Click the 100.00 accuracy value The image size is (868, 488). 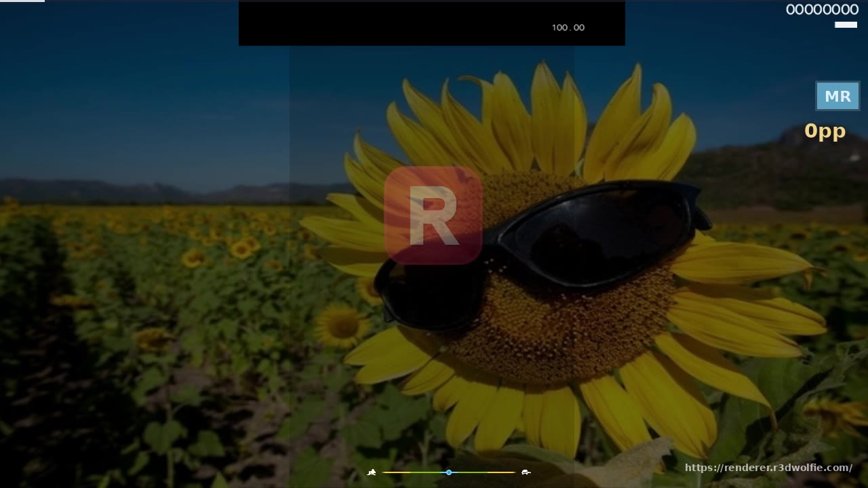568,27
